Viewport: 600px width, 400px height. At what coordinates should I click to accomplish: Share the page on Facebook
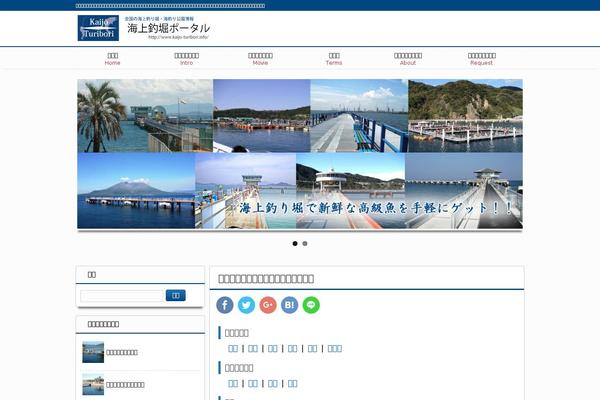[x=225, y=305]
